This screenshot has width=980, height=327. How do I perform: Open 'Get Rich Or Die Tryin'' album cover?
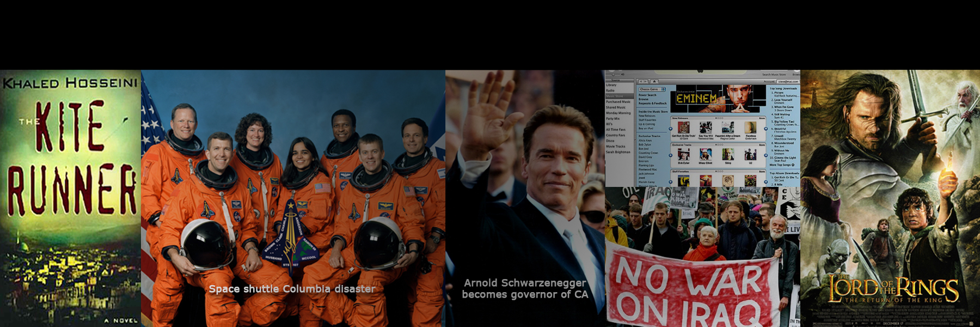[683, 127]
